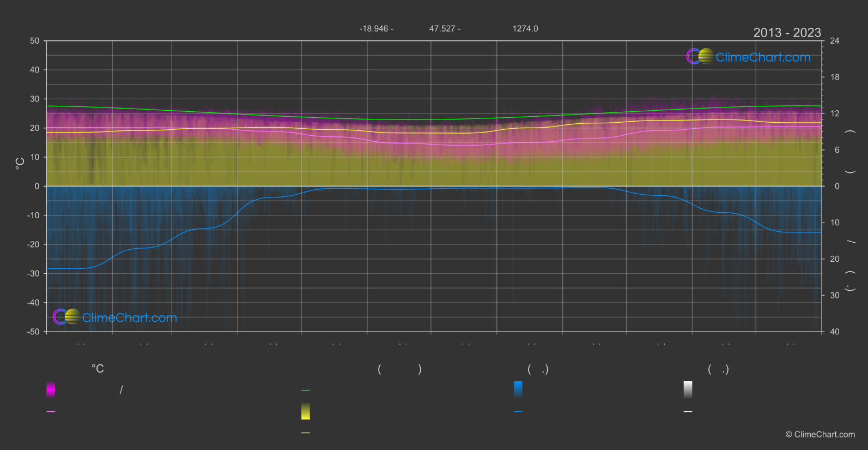Toggle the blue gradient precipitation legend swatch
This screenshot has height=450, width=868.
518,389
